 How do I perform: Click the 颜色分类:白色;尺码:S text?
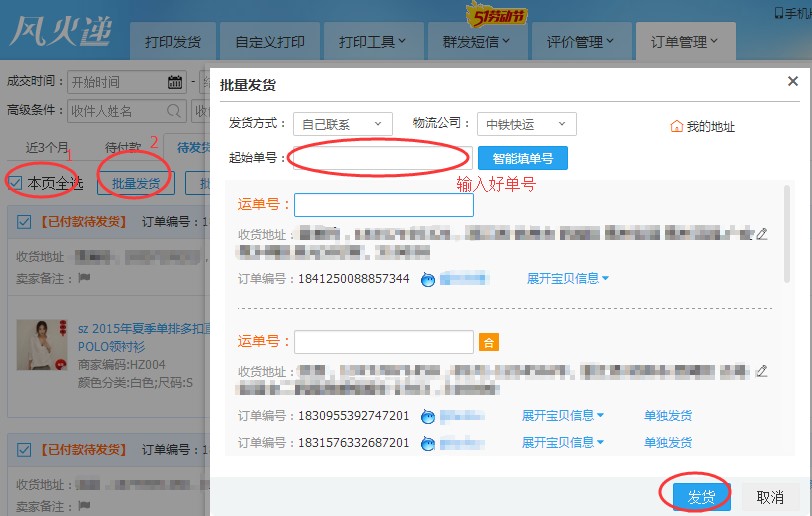135,383
